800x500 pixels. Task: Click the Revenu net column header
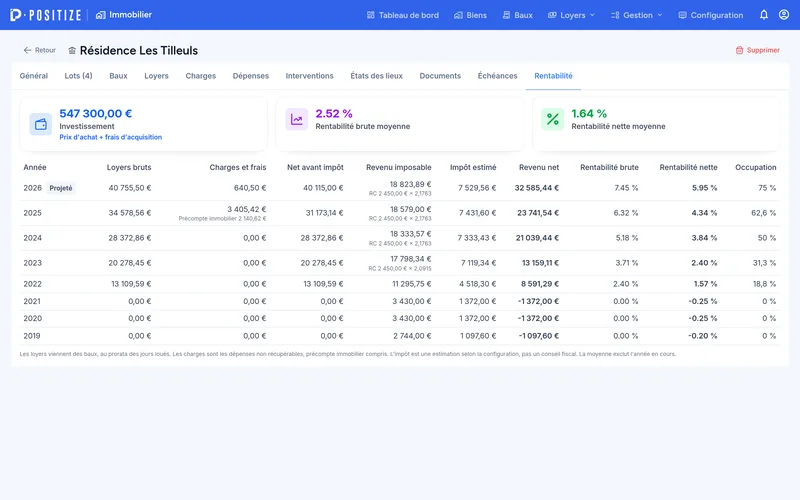[x=539, y=167]
